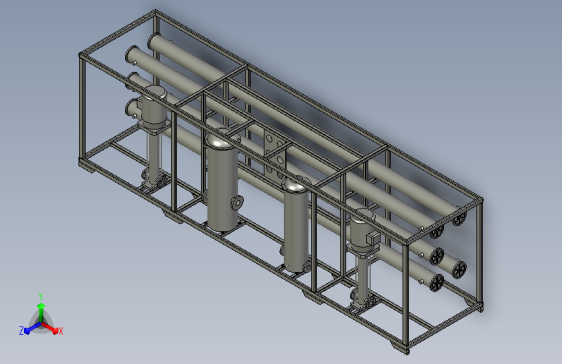Click the red X axis arrow of triad
The image size is (562, 364).
point(49,327)
